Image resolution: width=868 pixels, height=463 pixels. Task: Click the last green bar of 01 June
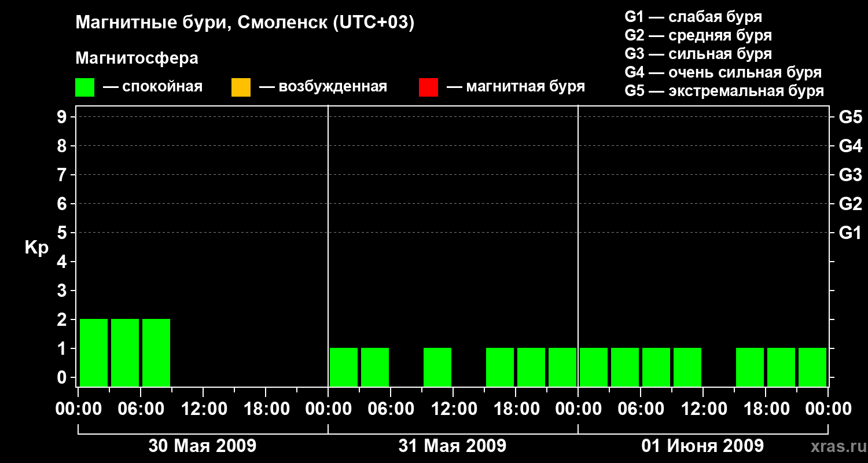[812, 367]
